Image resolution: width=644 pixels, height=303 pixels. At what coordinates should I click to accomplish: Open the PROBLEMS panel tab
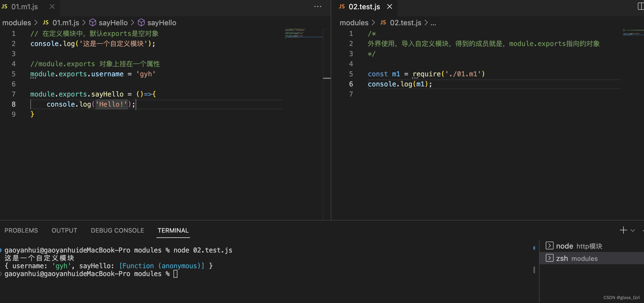21,230
